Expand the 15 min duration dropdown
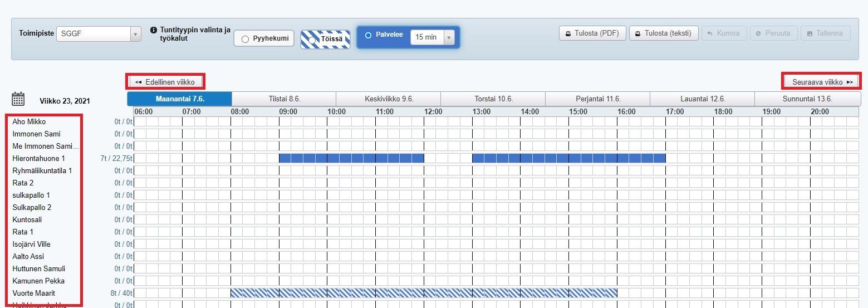This screenshot has height=308, width=868. click(449, 37)
